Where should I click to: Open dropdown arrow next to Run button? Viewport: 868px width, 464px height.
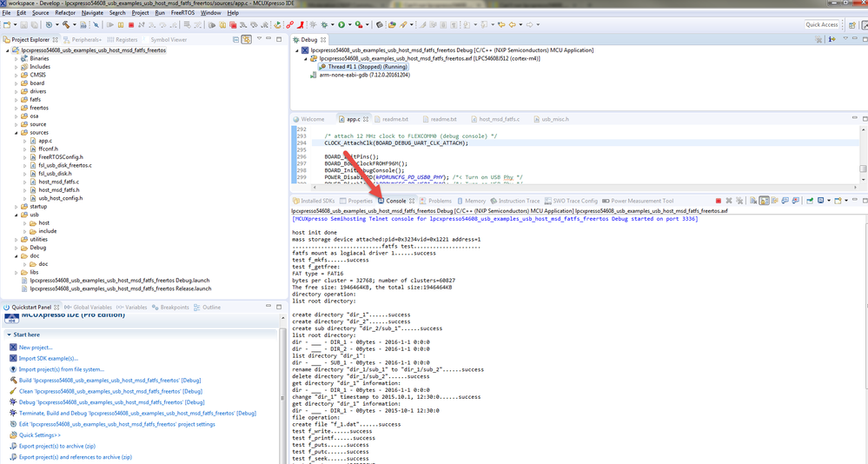pos(350,25)
